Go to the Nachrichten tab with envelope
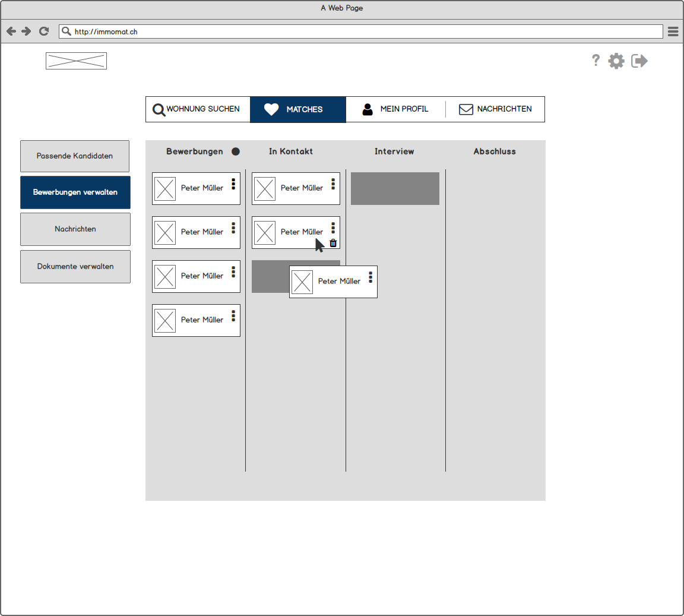 pos(495,109)
